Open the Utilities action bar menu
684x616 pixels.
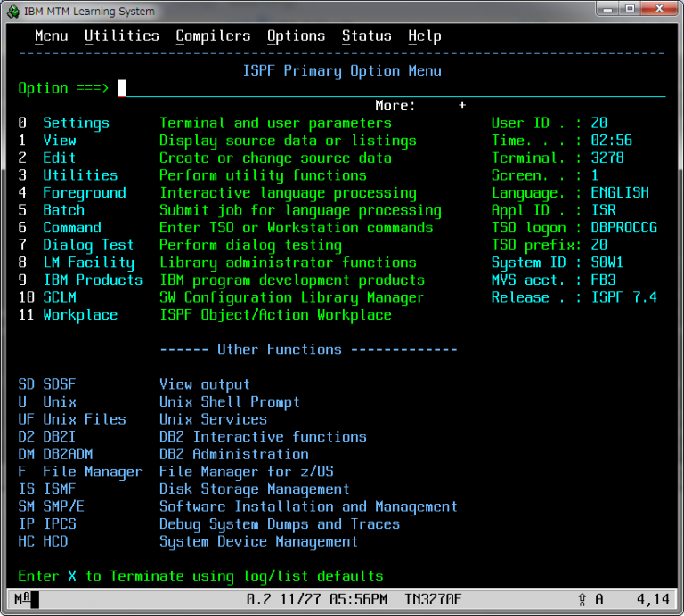coord(121,36)
